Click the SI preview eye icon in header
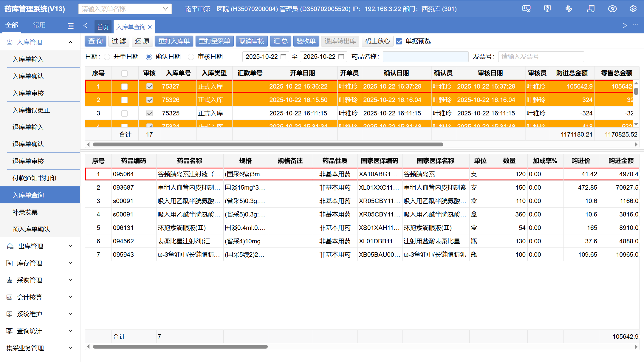Image resolution: width=644 pixels, height=362 pixels. pyautogui.click(x=526, y=9)
